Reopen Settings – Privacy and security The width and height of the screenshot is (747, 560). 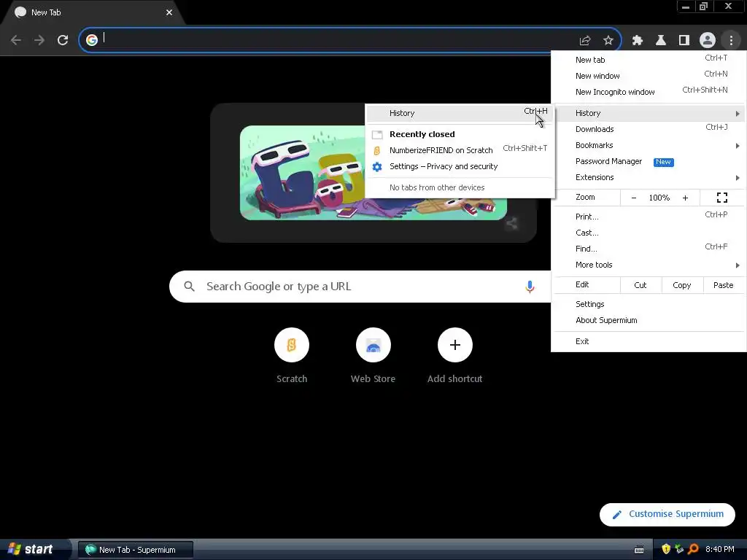coord(460,166)
